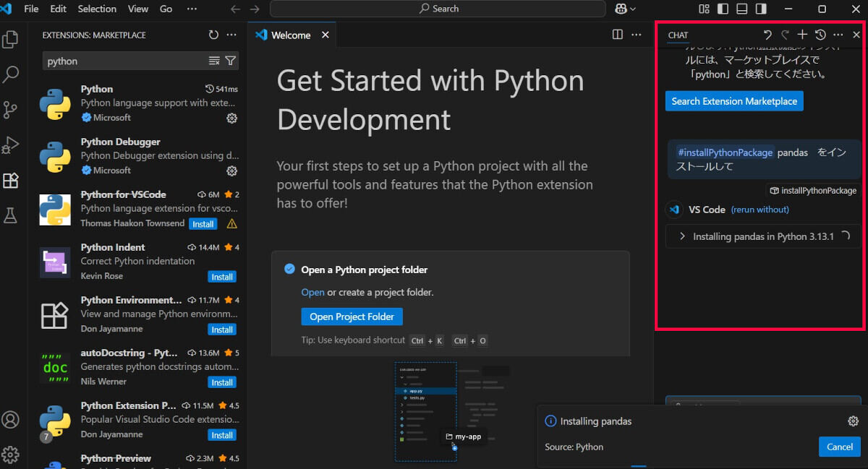Open the Chat panel more actions menu
The height and width of the screenshot is (469, 868).
click(x=838, y=35)
